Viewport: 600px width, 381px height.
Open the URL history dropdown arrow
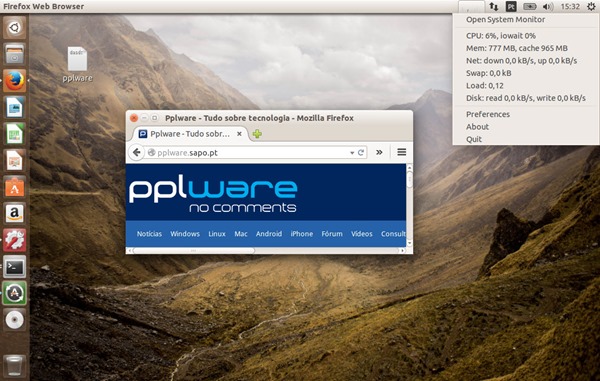[x=352, y=153]
